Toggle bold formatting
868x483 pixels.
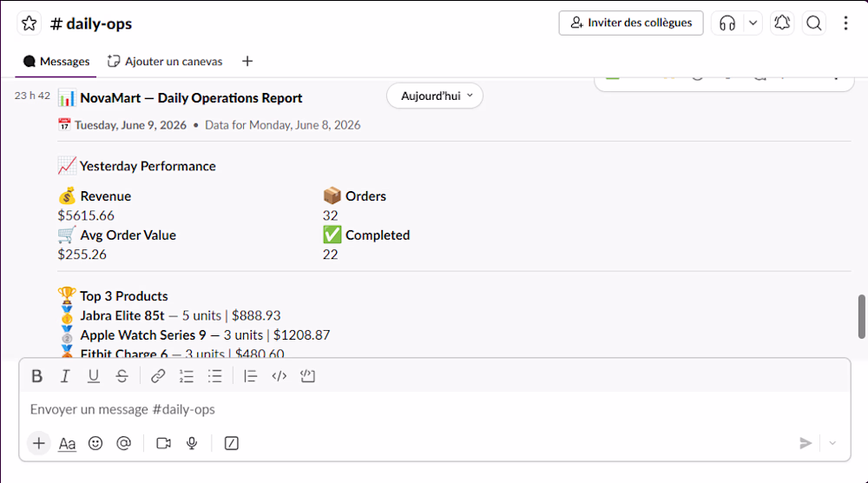[37, 376]
